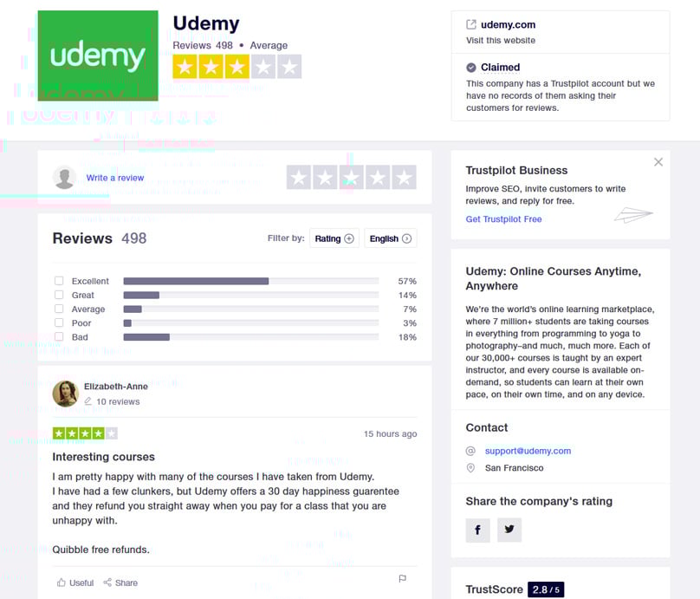This screenshot has height=599, width=700.
Task: Click the support@udemy.com email link
Action: tap(528, 451)
